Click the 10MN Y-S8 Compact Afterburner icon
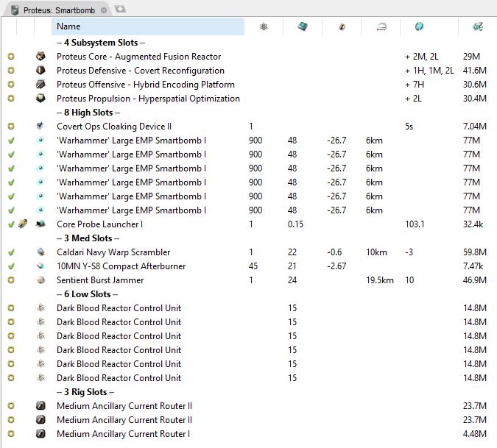 (40, 266)
